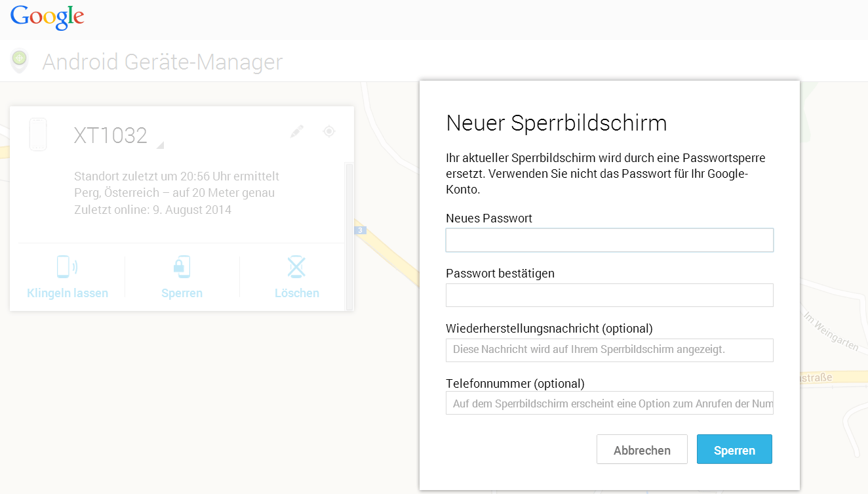Open the XT1032 device dropdown arrow
This screenshot has width=868, height=494.
(160, 145)
